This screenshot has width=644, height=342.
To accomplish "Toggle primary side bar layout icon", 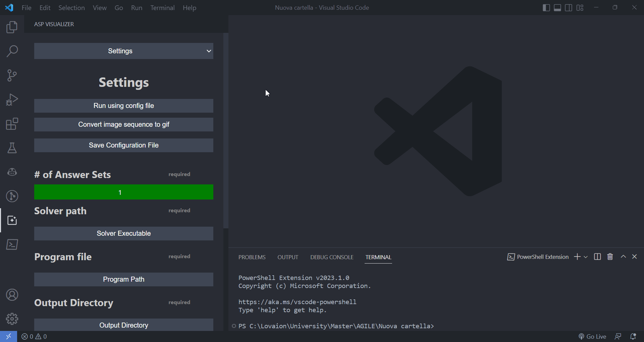I will pyautogui.click(x=546, y=8).
